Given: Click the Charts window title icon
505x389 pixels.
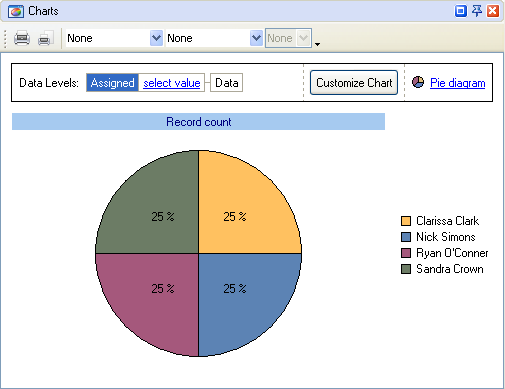Looking at the screenshot, I should click(x=16, y=11).
